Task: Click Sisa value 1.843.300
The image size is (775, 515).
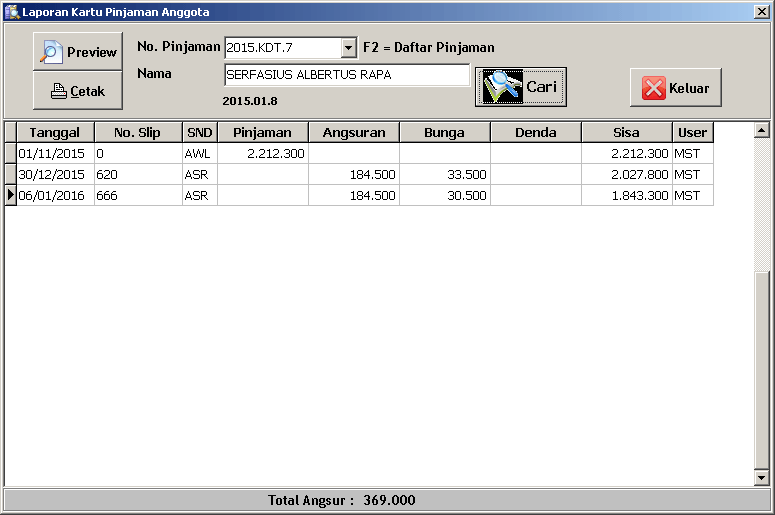Action: pyautogui.click(x=627, y=196)
